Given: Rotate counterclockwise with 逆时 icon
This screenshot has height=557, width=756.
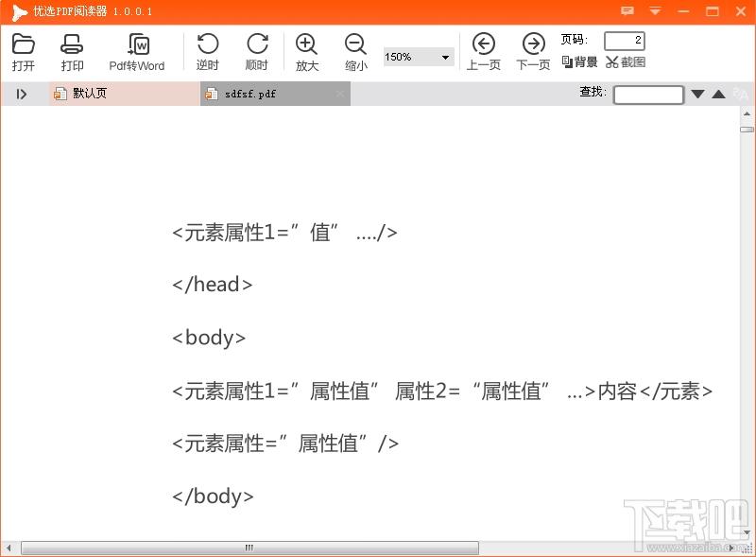Looking at the screenshot, I should pos(208,52).
